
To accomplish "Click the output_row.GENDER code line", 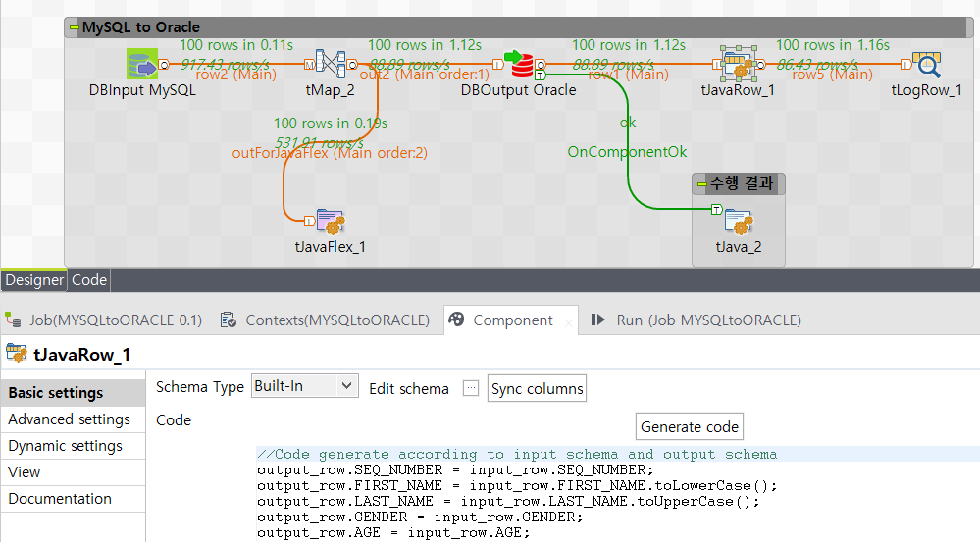I will 420,517.
